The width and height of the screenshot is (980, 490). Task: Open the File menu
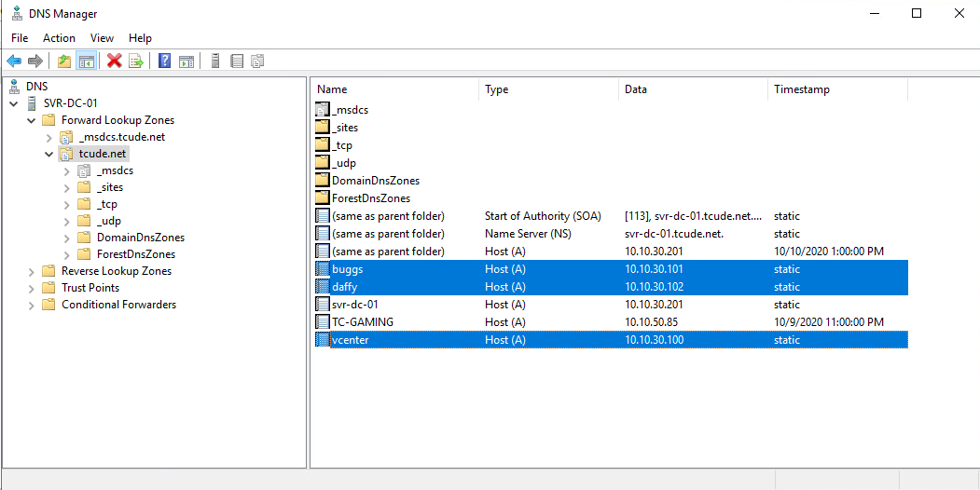(20, 38)
